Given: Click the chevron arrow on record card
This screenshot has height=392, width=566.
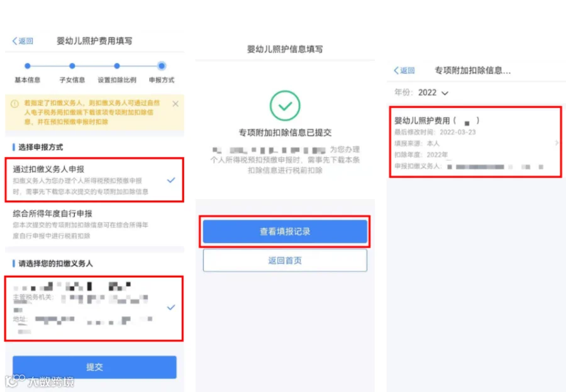Looking at the screenshot, I should 557,143.
